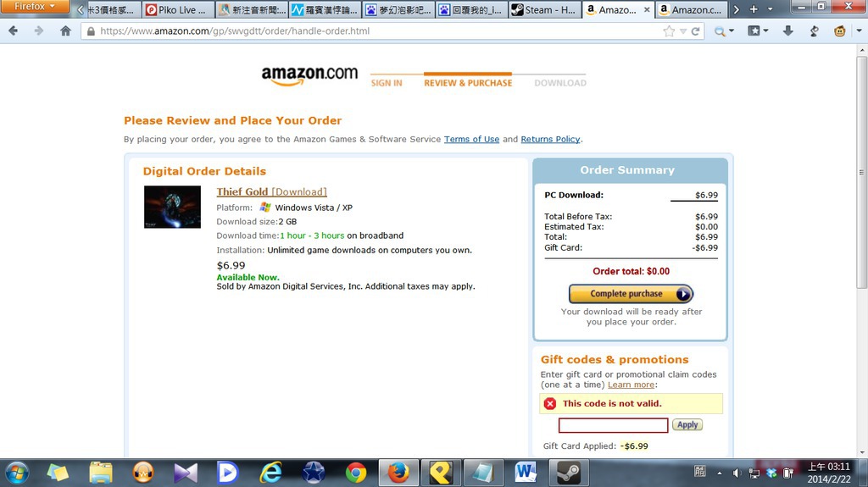
Task: Launch Google Chrome from the taskbar
Action: click(355, 473)
